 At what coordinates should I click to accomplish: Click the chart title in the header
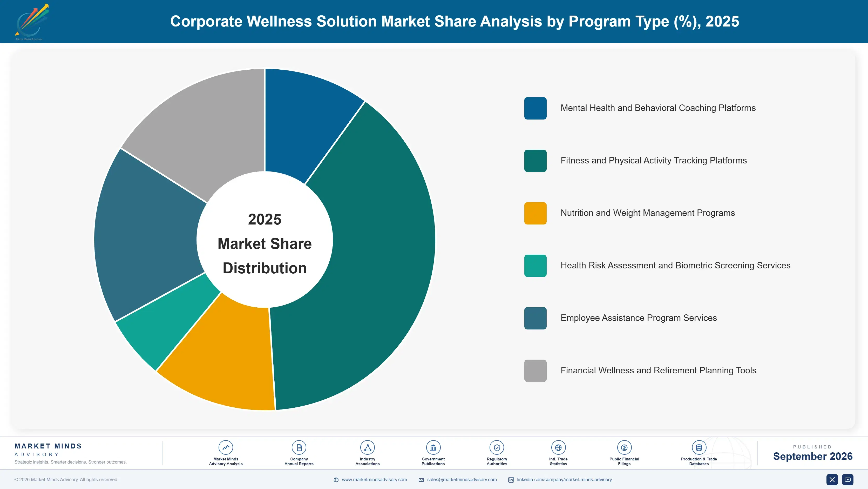tap(454, 22)
